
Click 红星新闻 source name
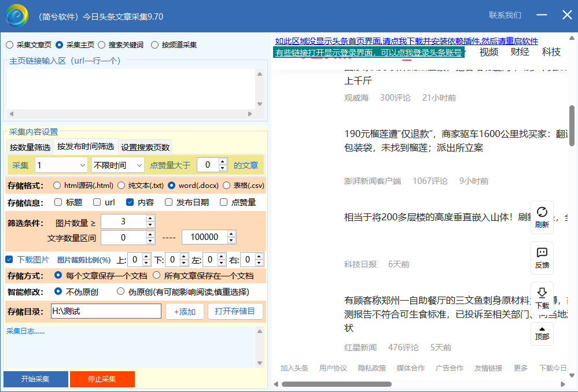(x=360, y=347)
